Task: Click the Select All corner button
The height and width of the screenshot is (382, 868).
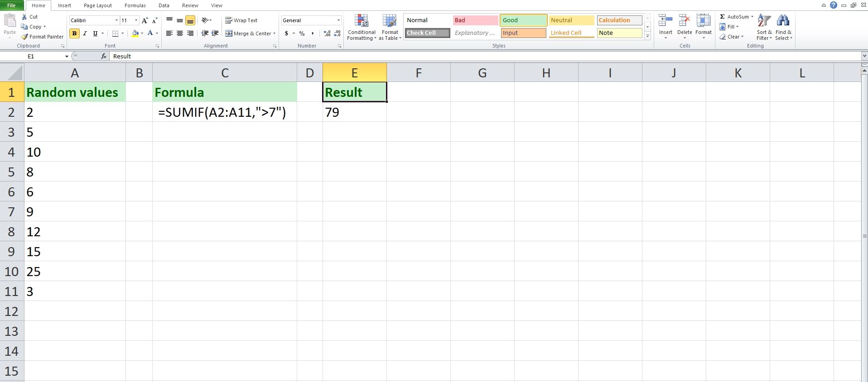Action: pos(12,73)
